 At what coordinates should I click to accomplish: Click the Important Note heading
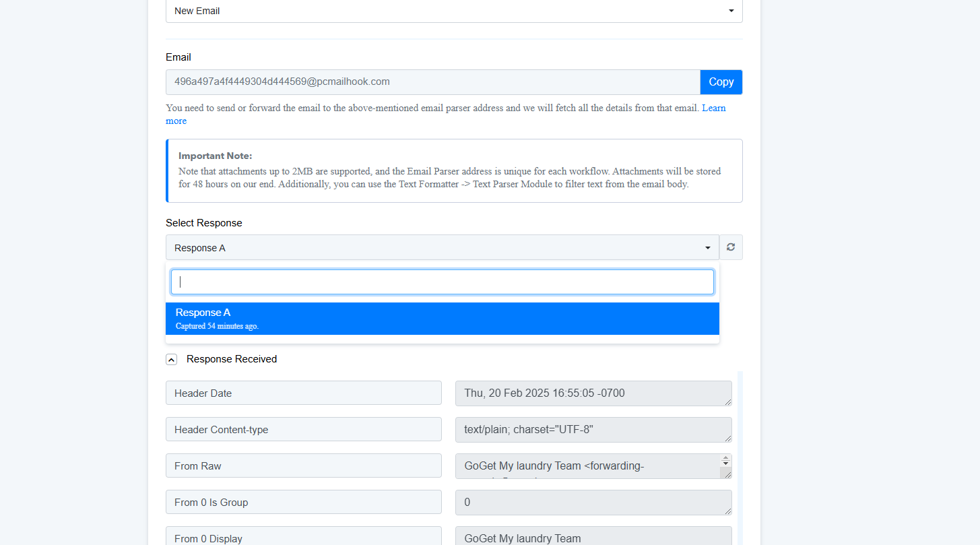[x=216, y=156]
